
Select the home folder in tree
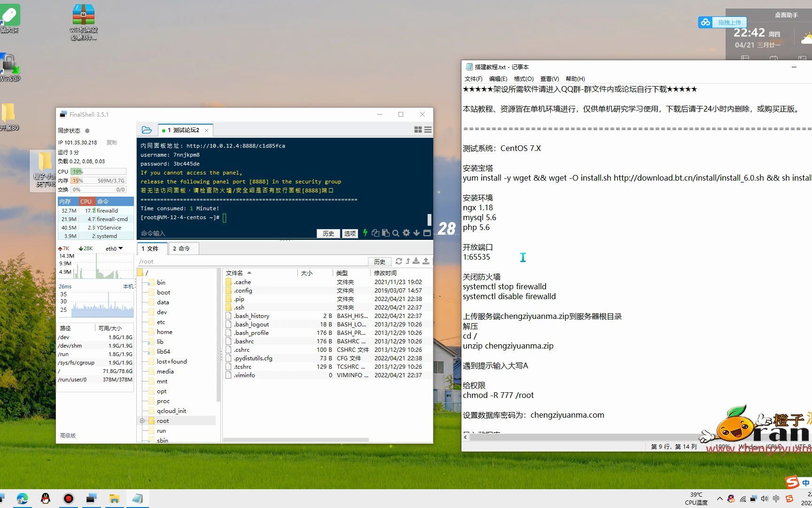164,332
